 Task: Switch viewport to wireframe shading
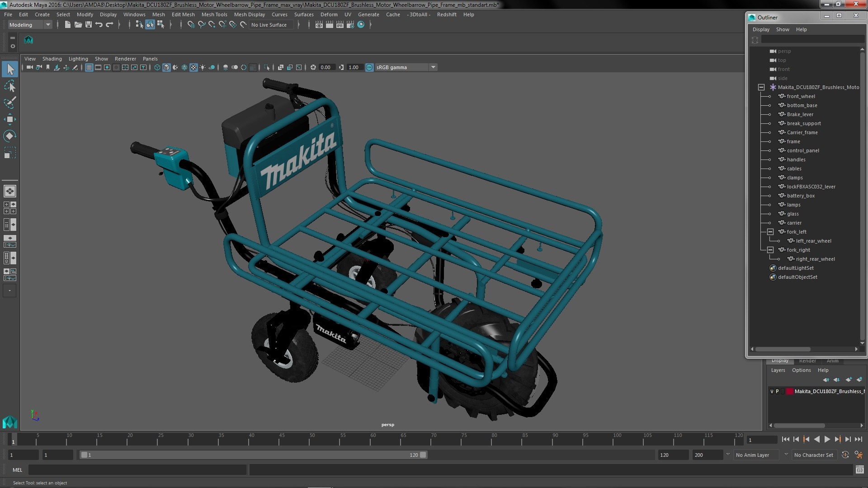(157, 67)
